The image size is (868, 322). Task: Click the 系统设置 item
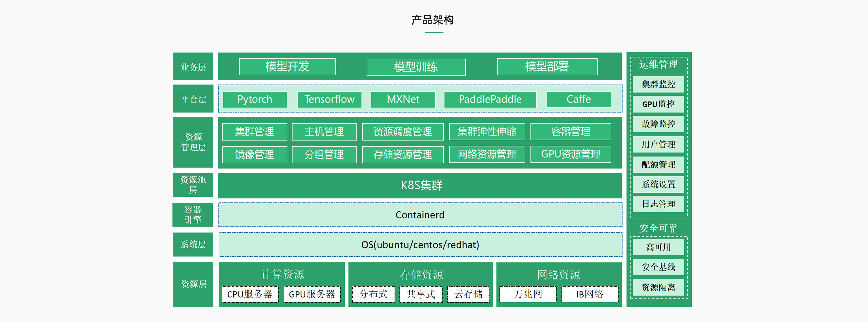(658, 184)
